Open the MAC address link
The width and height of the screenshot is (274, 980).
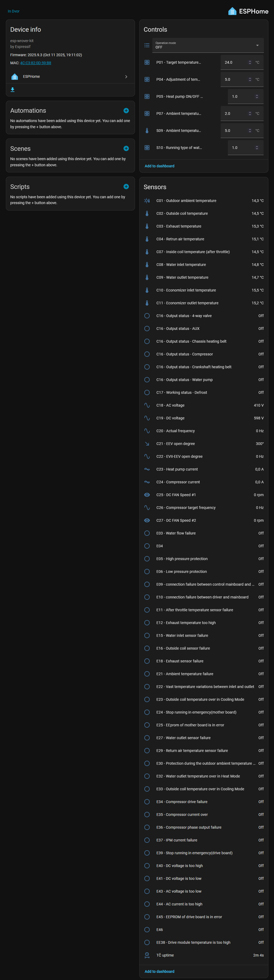[35, 63]
